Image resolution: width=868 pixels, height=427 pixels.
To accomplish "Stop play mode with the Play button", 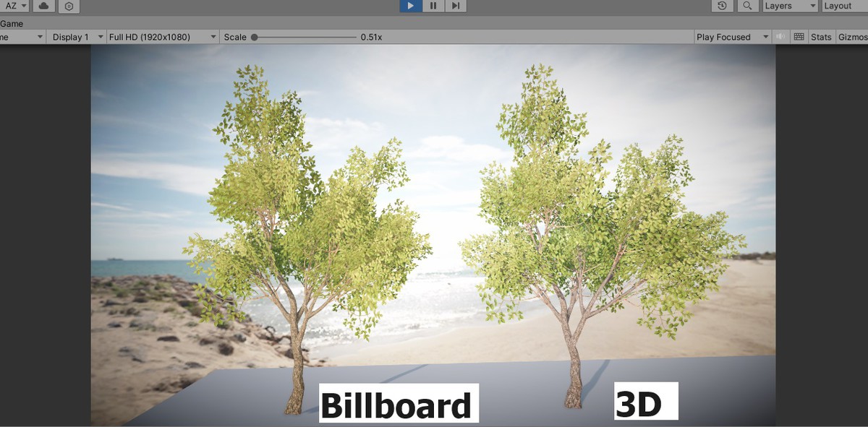I will coord(410,6).
